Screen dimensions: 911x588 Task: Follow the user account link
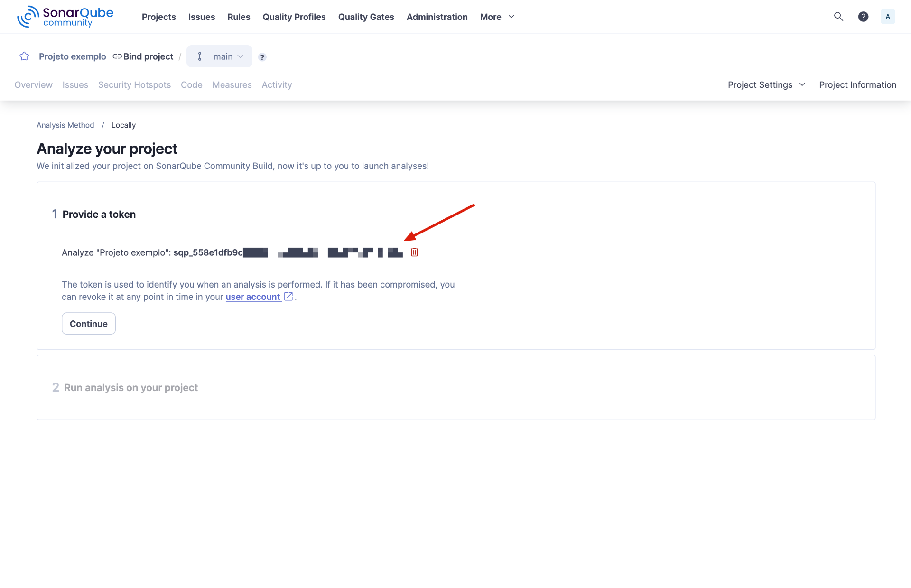(253, 297)
